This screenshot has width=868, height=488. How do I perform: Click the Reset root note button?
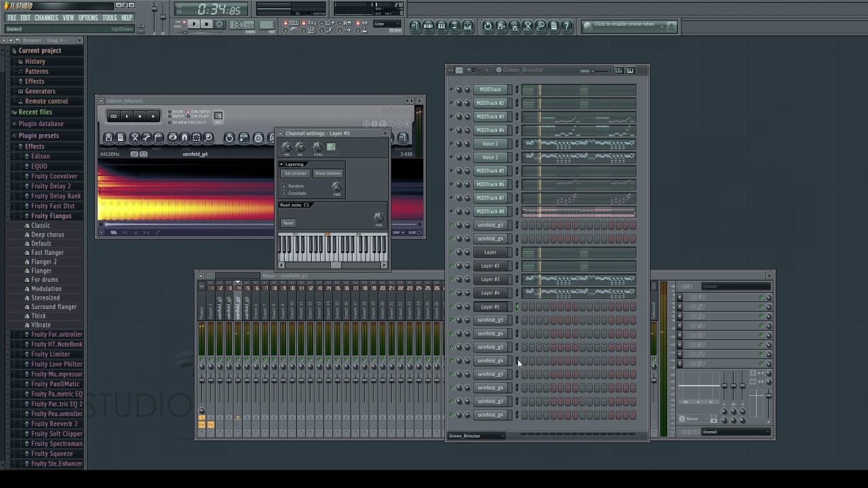288,223
